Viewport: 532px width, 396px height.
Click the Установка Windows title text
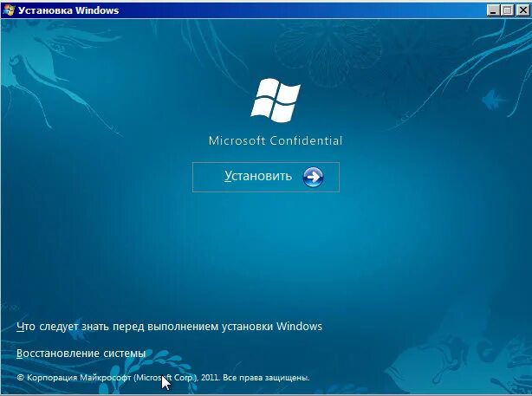68,10
